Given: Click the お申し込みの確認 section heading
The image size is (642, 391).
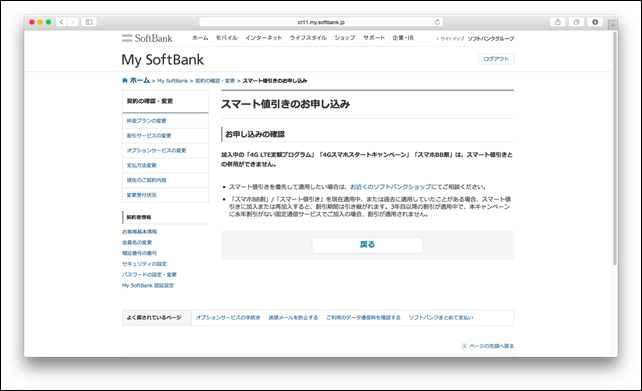Looking at the screenshot, I should point(255,134).
